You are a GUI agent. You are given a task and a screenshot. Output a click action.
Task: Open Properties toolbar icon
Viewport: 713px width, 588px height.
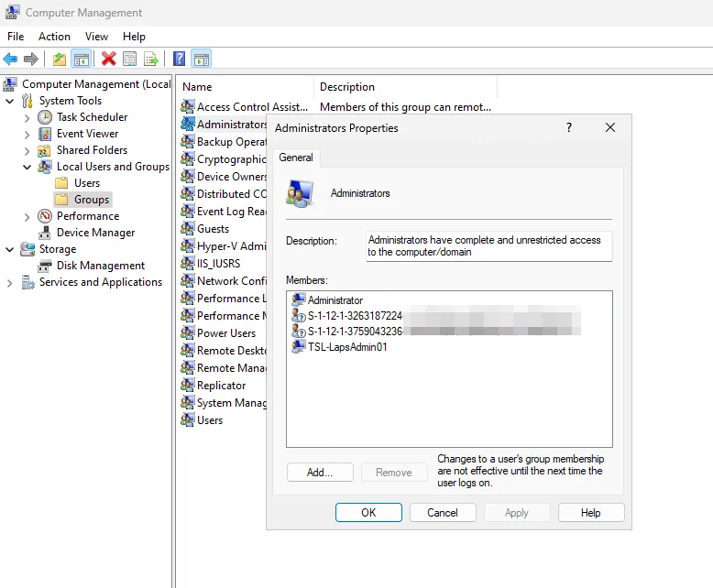[x=130, y=59]
